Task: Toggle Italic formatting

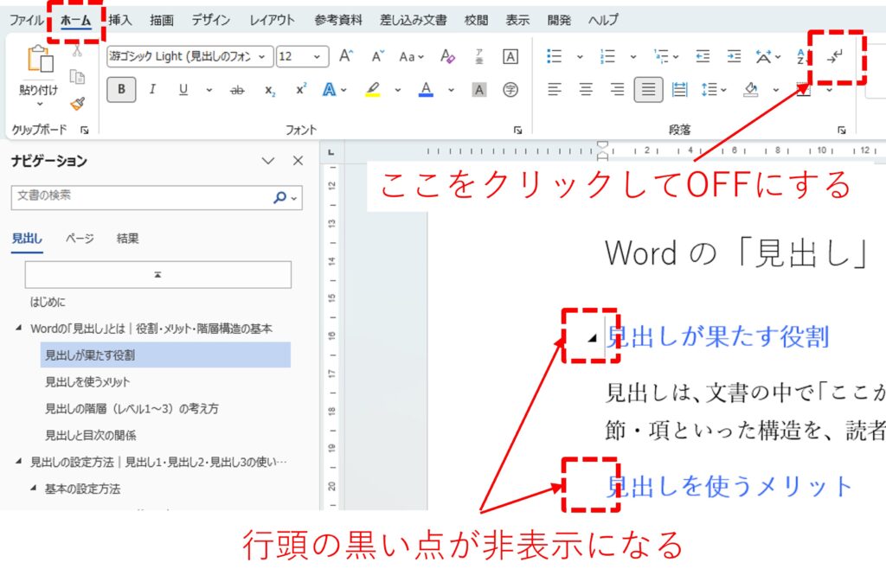Action: [x=152, y=89]
